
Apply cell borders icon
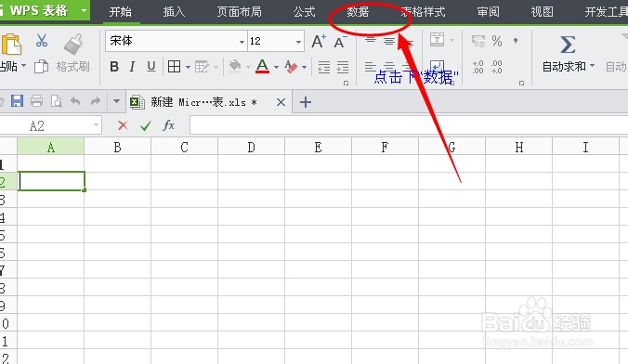pyautogui.click(x=175, y=67)
